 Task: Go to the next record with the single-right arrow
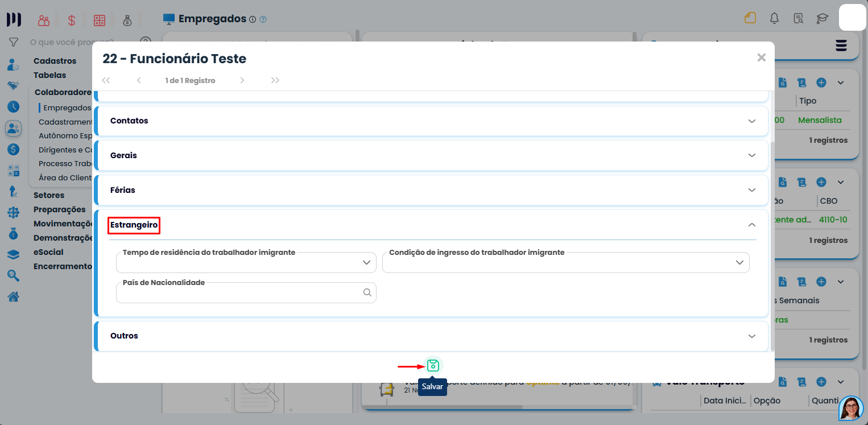[x=242, y=80]
